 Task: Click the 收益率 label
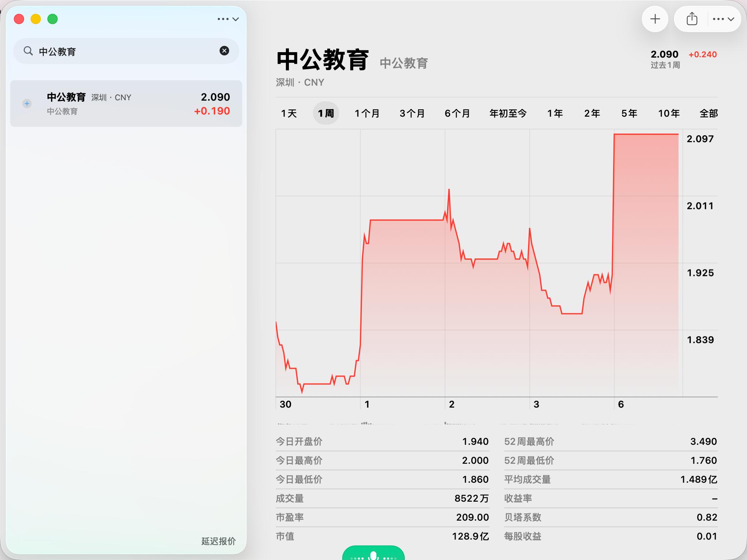click(x=518, y=498)
